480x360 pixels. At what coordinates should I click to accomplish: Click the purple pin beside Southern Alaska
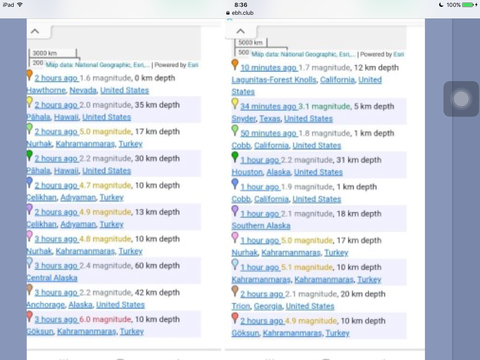coord(235,211)
